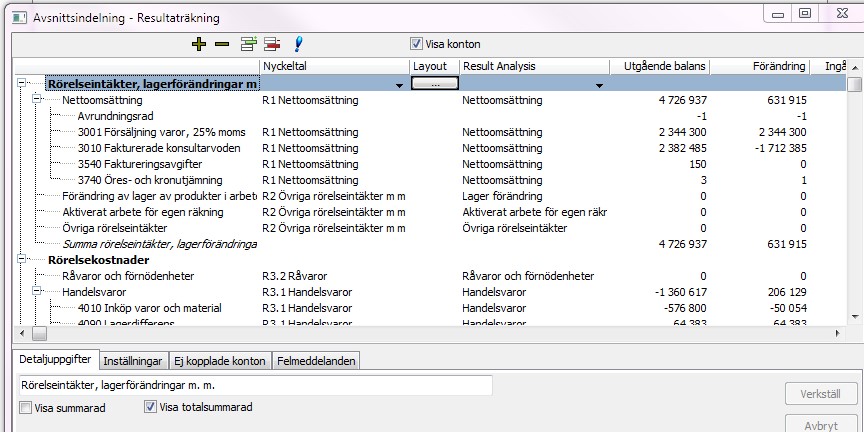864x432 pixels.
Task: Collapse the Rörelsekostnader section
Action: coord(21,259)
